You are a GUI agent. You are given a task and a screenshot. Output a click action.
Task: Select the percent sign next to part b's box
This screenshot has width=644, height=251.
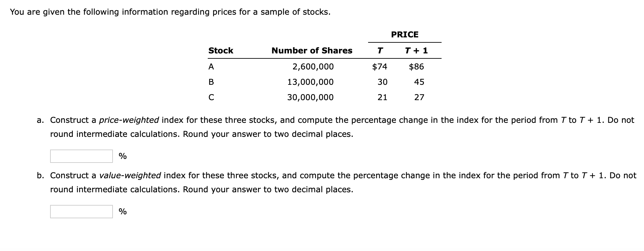point(122,212)
